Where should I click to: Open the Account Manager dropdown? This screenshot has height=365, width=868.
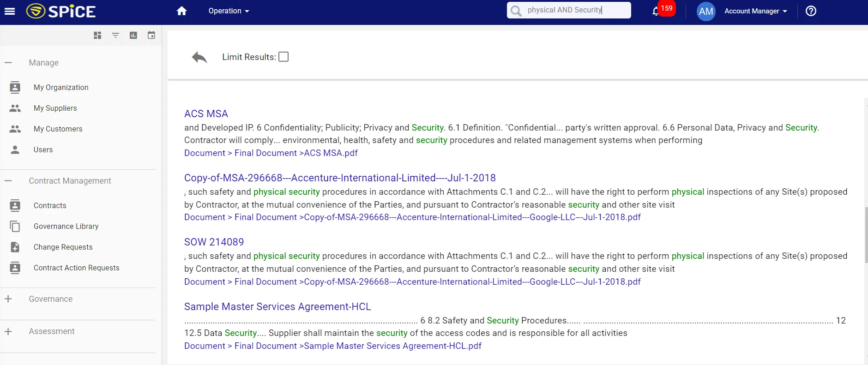755,11
